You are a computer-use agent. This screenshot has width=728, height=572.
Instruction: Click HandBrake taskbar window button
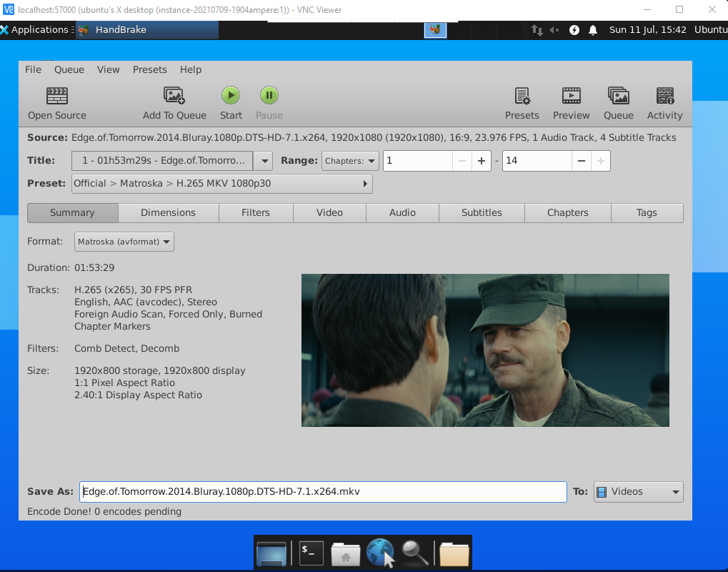[x=146, y=30]
